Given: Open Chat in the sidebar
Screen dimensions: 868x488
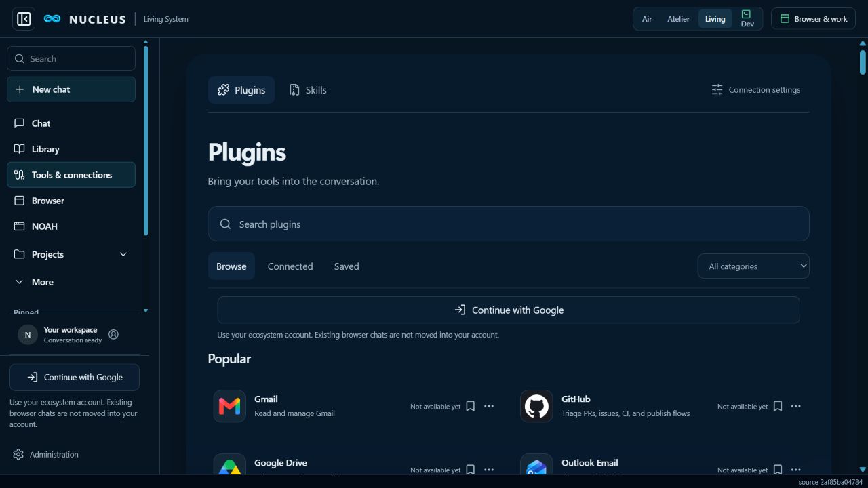Looking at the screenshot, I should (x=71, y=123).
